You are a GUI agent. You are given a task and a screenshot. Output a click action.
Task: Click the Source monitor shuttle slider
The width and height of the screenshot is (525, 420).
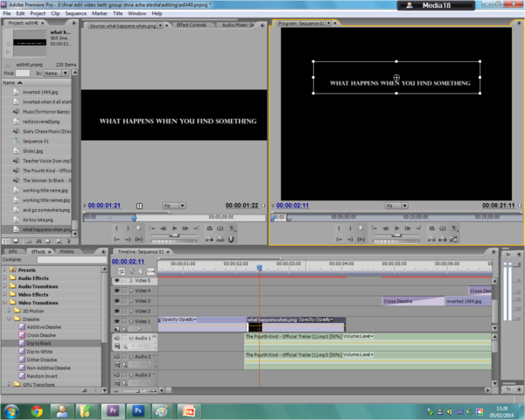point(174,235)
